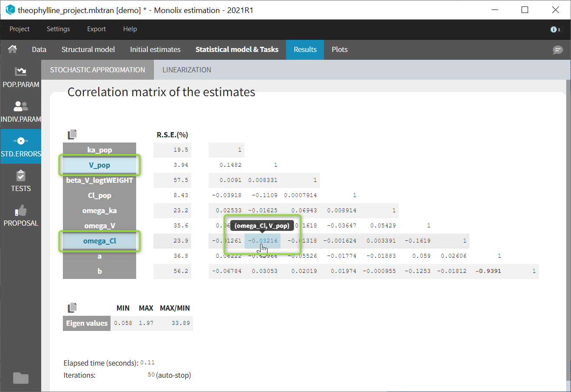The image size is (571, 392).
Task: Open the Project menu
Action: (20, 29)
